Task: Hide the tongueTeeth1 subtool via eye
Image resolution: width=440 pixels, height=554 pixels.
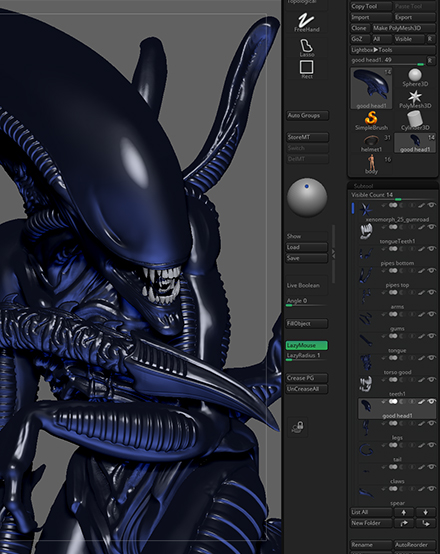Action: click(x=432, y=227)
